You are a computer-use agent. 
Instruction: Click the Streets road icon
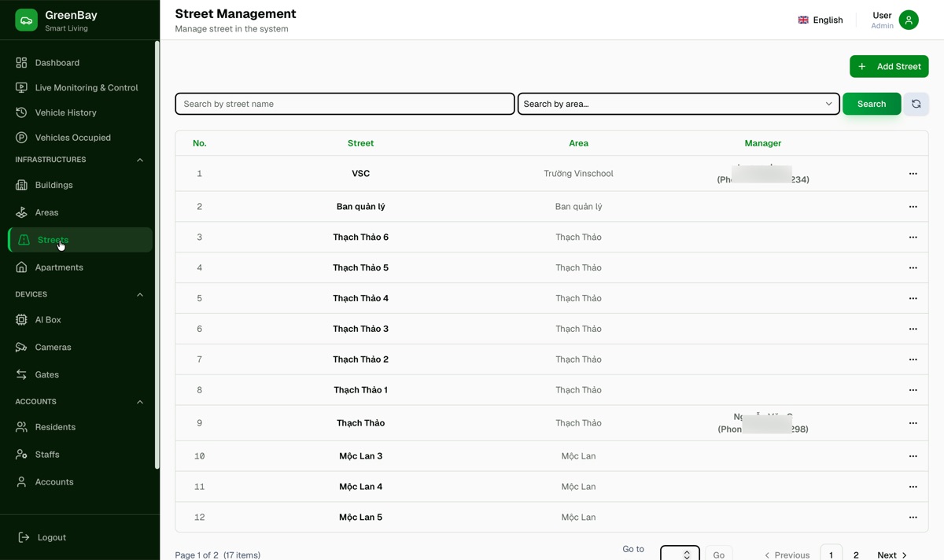(x=24, y=240)
